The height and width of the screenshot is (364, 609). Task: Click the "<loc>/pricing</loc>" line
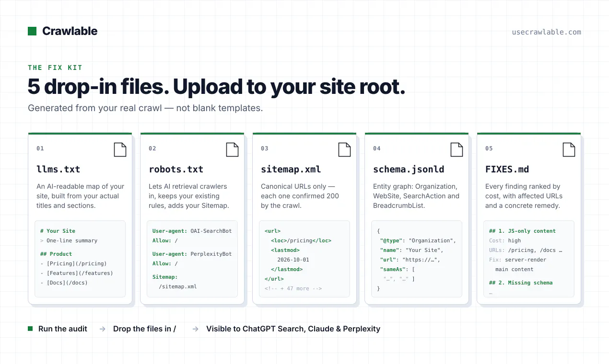click(301, 240)
